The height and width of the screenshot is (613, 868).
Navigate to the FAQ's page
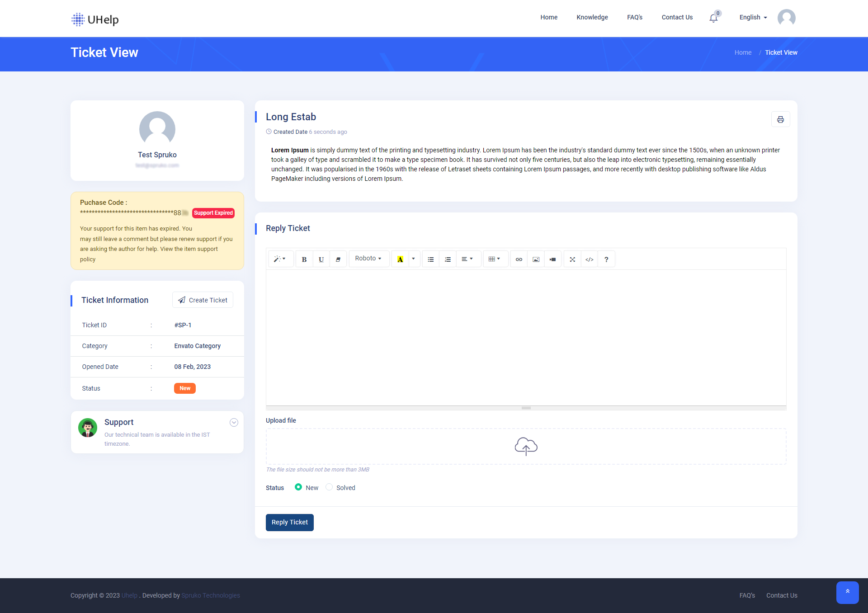634,17
